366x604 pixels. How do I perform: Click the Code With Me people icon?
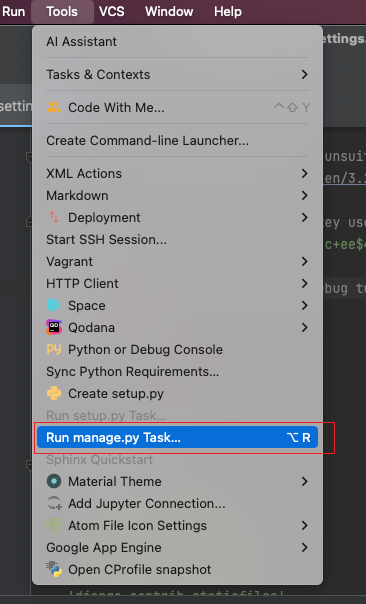pos(54,107)
